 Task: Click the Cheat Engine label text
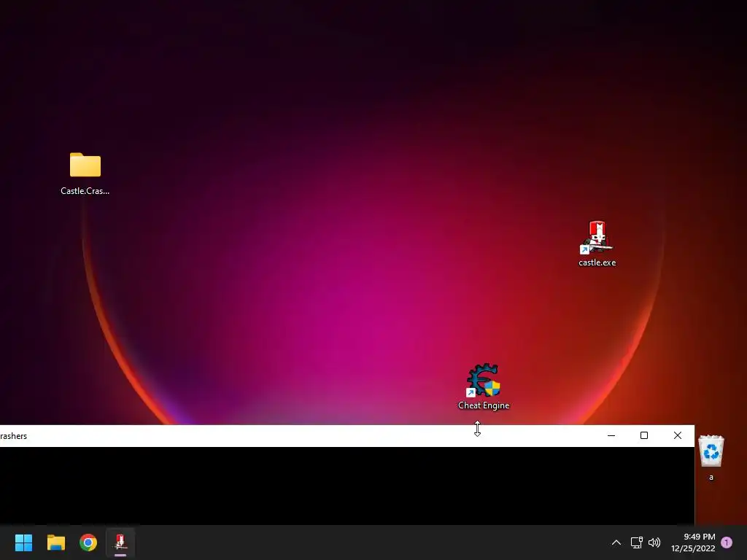coord(484,405)
